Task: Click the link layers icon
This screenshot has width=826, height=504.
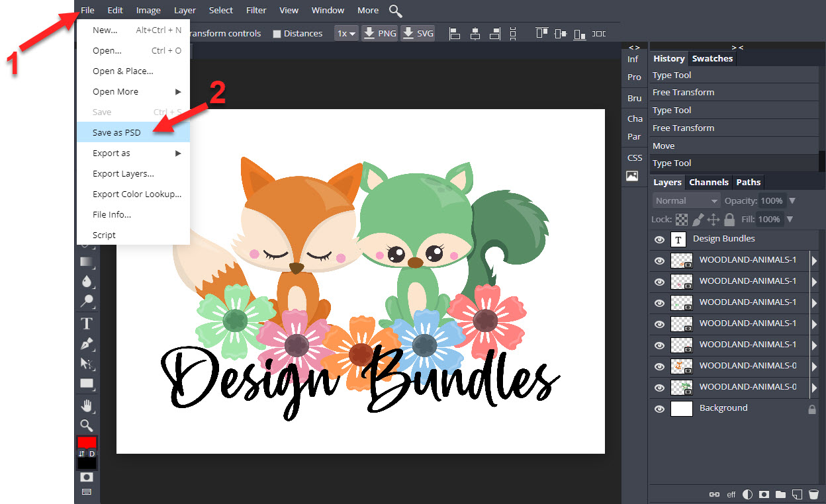Action: [x=714, y=494]
